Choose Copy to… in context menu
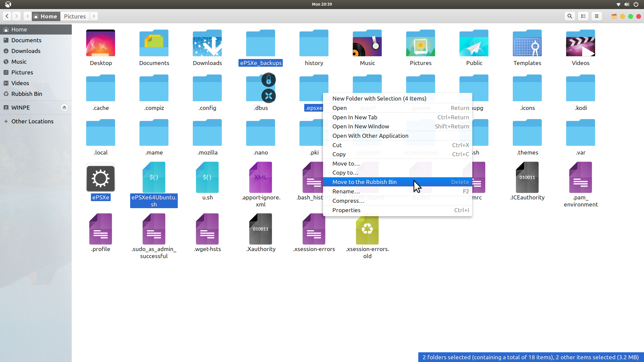Screen dimensions: 644x362 click(x=397, y=173)
